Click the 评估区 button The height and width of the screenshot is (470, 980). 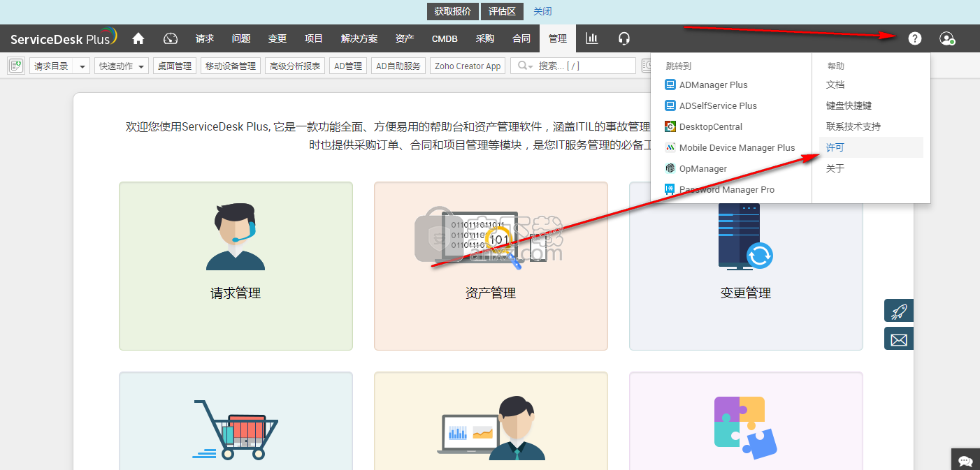click(502, 11)
